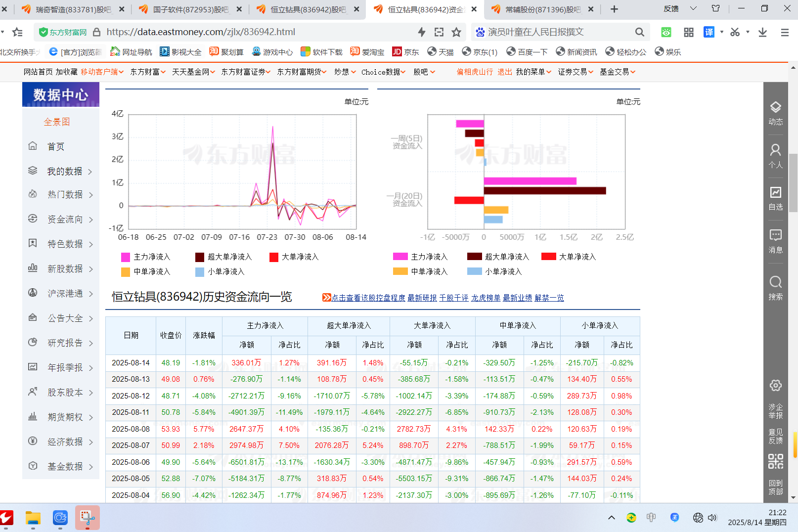Click the 退出 logout link
This screenshot has width=798, height=532.
coord(505,72)
